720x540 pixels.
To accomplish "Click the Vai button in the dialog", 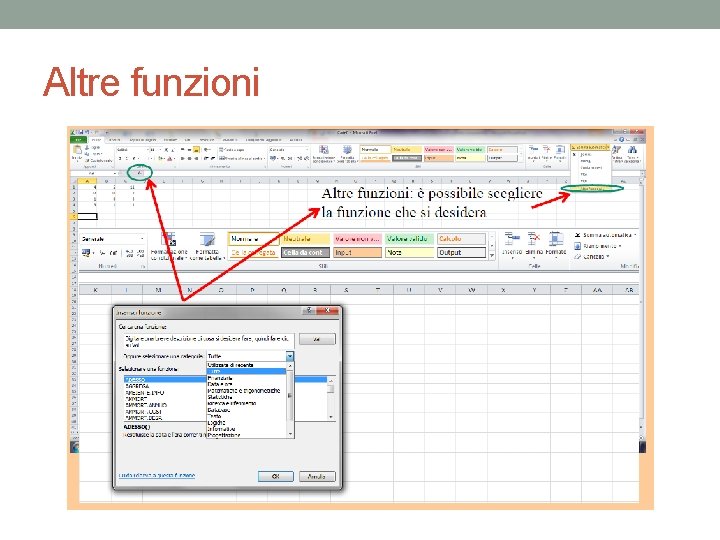I will pyautogui.click(x=317, y=339).
